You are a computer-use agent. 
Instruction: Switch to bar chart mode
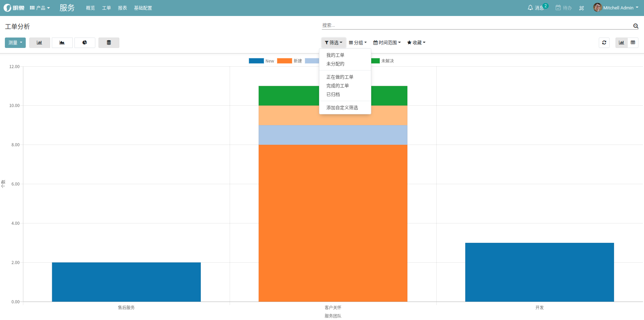pos(39,43)
